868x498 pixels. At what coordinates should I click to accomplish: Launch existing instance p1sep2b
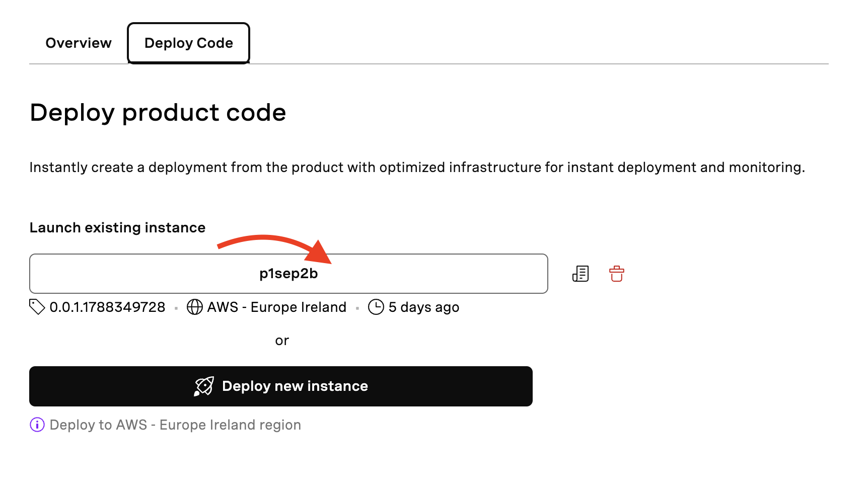[x=288, y=274]
